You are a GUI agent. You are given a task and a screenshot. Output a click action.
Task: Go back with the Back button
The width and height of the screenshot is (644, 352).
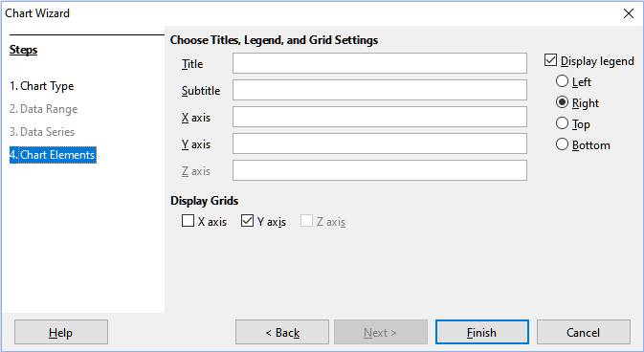coord(282,332)
